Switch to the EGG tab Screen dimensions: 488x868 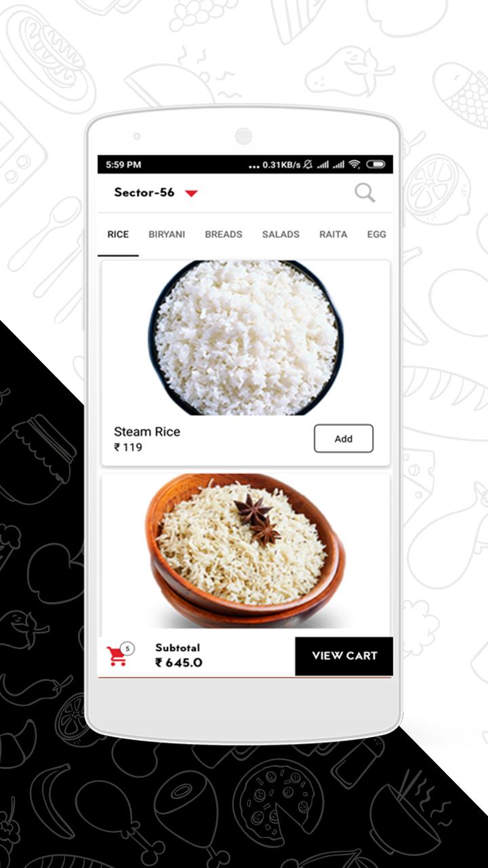(376, 234)
